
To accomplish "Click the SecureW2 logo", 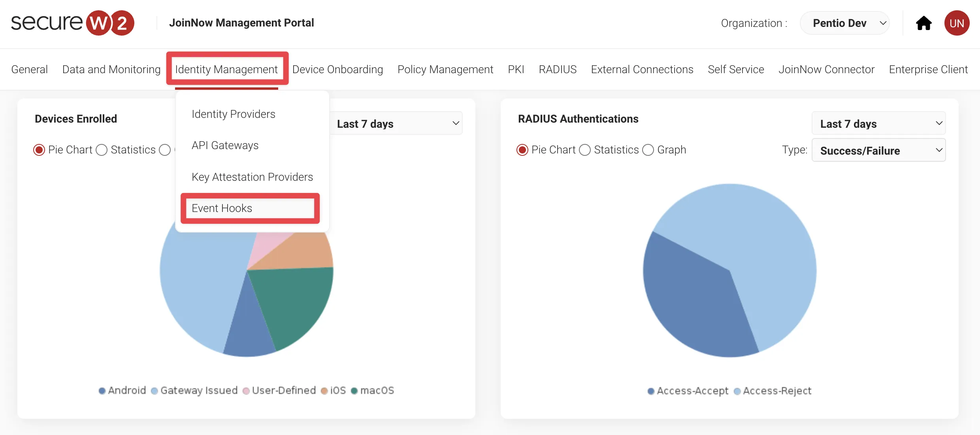I will coord(73,23).
